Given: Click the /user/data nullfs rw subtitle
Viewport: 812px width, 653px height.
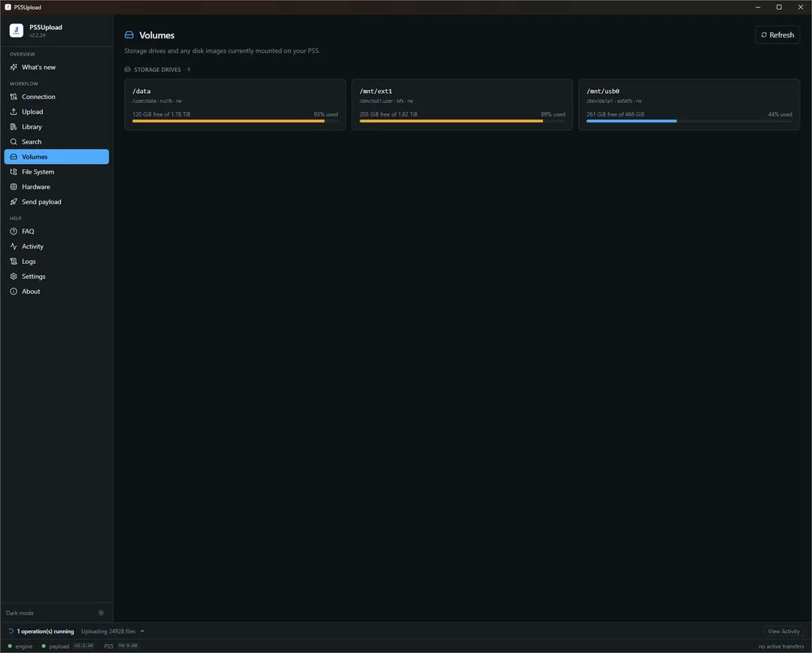Looking at the screenshot, I should (x=157, y=101).
